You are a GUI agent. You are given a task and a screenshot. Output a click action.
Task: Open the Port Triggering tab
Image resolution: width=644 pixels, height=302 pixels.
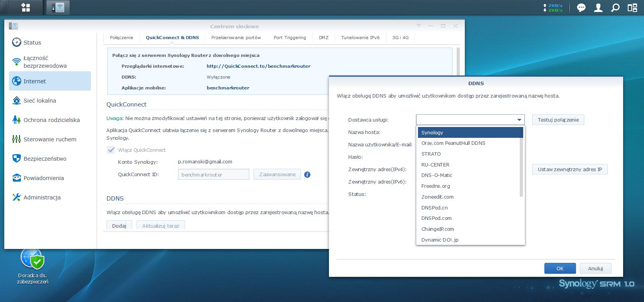pyautogui.click(x=290, y=38)
